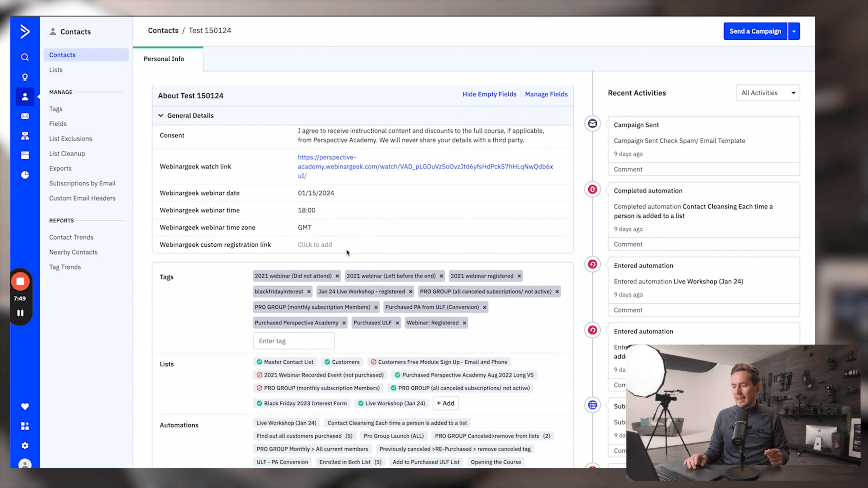Click the heart icon in sidebar
The image size is (868, 488).
pyautogui.click(x=25, y=406)
